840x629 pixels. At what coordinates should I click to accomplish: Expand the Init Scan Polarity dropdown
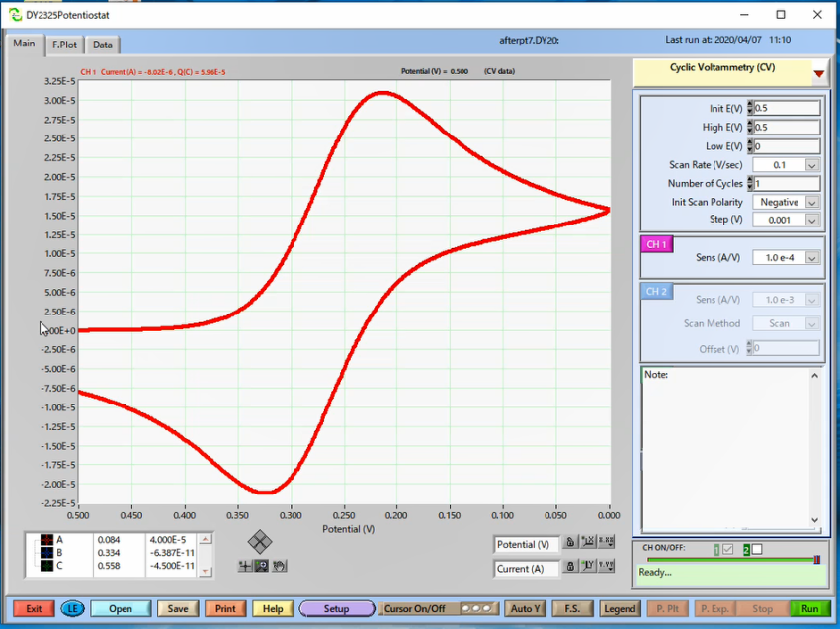[811, 202]
